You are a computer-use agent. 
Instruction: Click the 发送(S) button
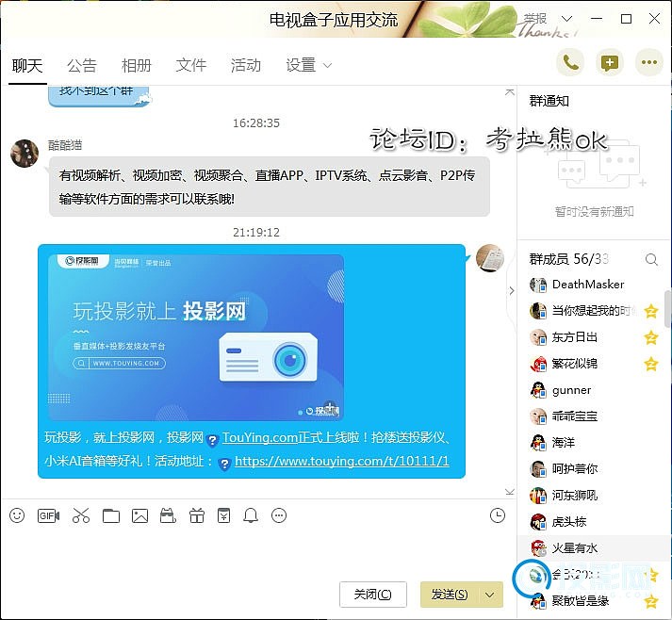[450, 595]
